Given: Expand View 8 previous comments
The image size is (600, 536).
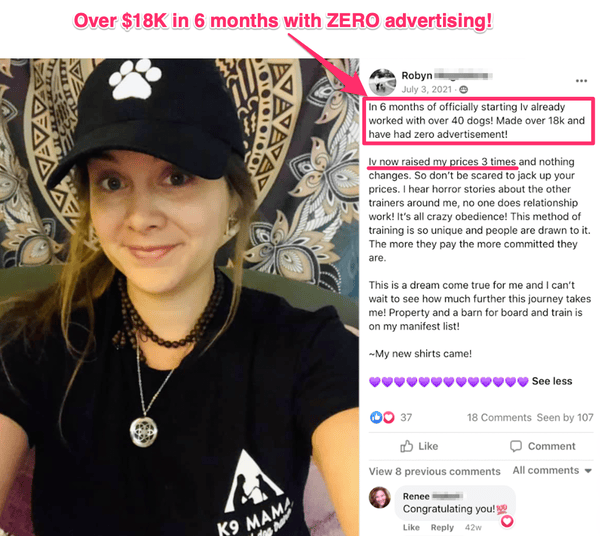Looking at the screenshot, I should point(434,471).
